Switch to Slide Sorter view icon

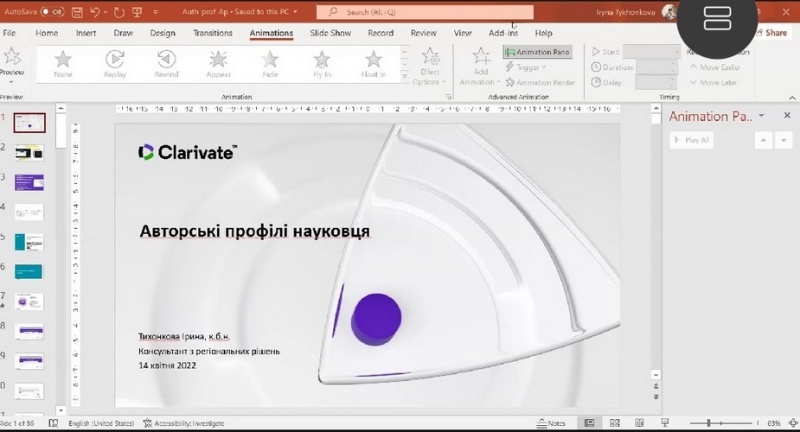[x=614, y=423]
